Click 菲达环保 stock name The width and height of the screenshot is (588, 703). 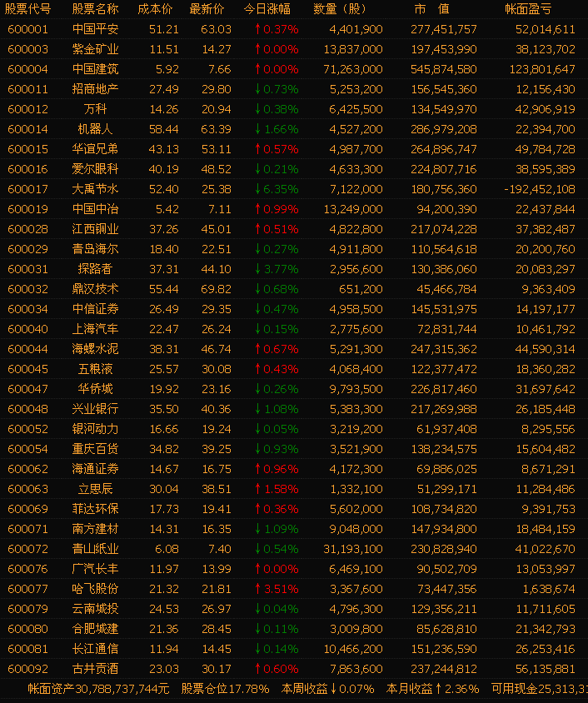[x=96, y=509]
